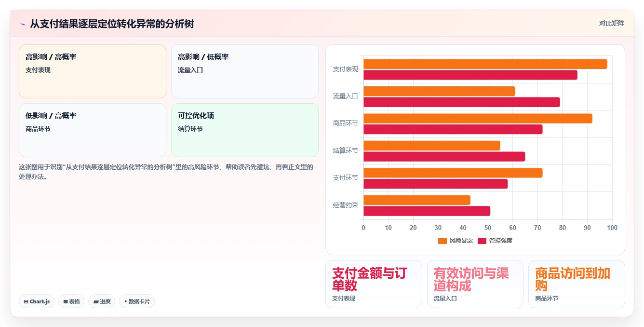The height and width of the screenshot is (327, 644).
Task: Toggle the 管控强度 legend red swatch
Action: [x=482, y=241]
